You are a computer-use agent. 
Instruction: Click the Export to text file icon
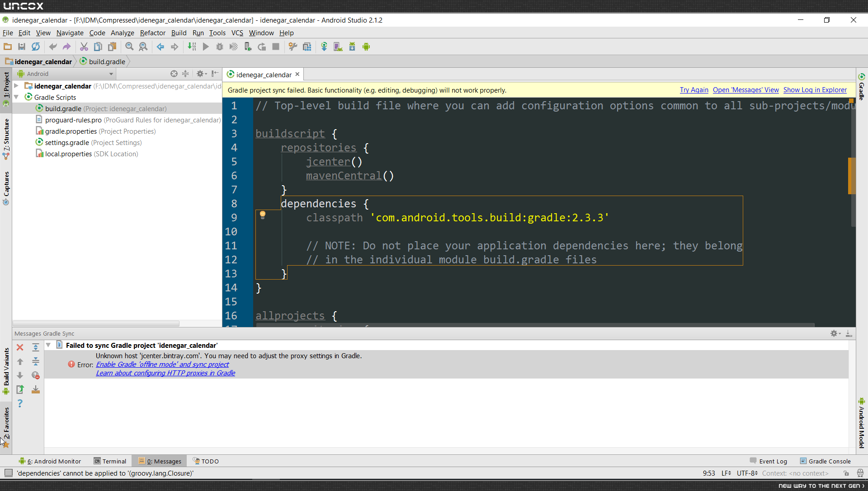pos(20,389)
